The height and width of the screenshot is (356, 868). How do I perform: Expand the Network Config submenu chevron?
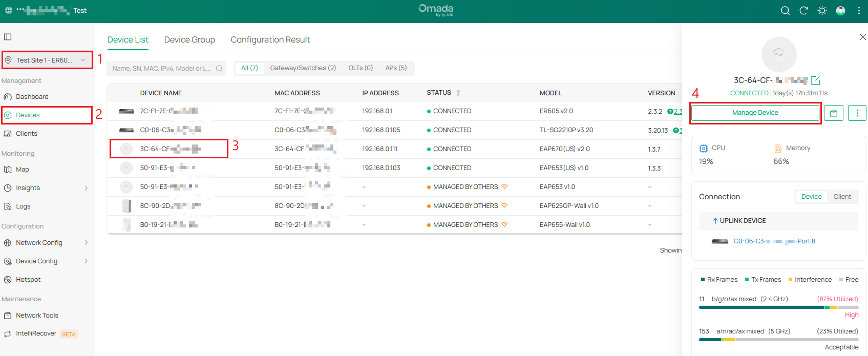pyautogui.click(x=86, y=243)
